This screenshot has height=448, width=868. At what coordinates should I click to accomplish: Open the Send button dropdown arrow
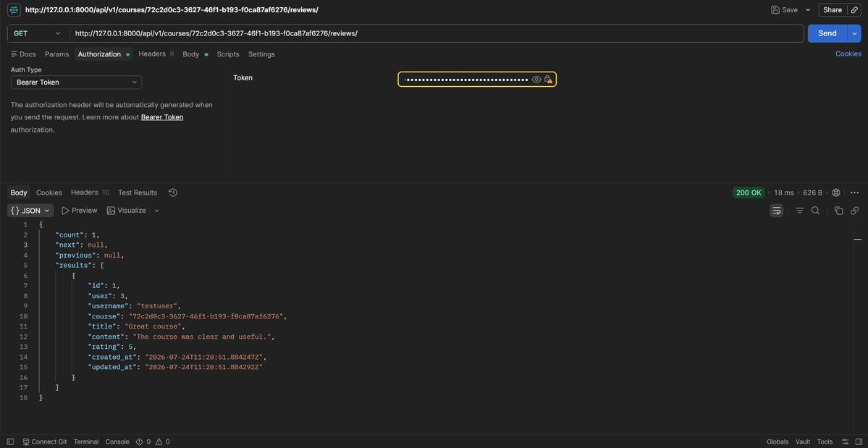pyautogui.click(x=854, y=33)
